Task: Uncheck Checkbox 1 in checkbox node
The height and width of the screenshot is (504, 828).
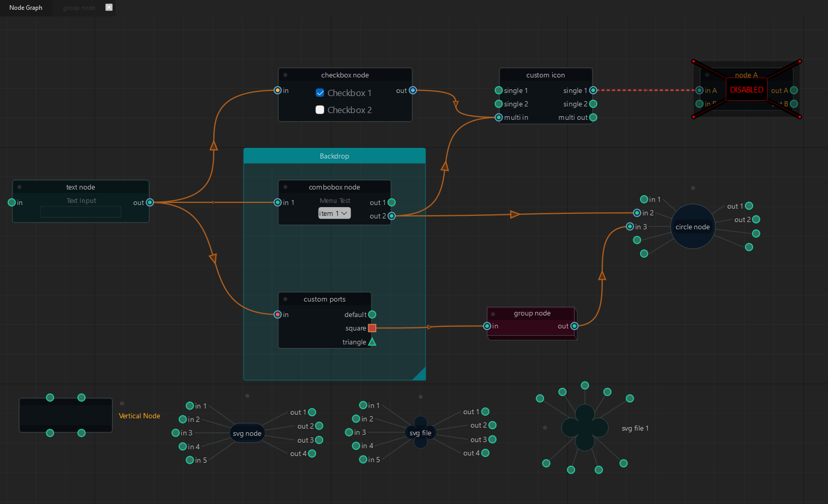Action: (320, 93)
